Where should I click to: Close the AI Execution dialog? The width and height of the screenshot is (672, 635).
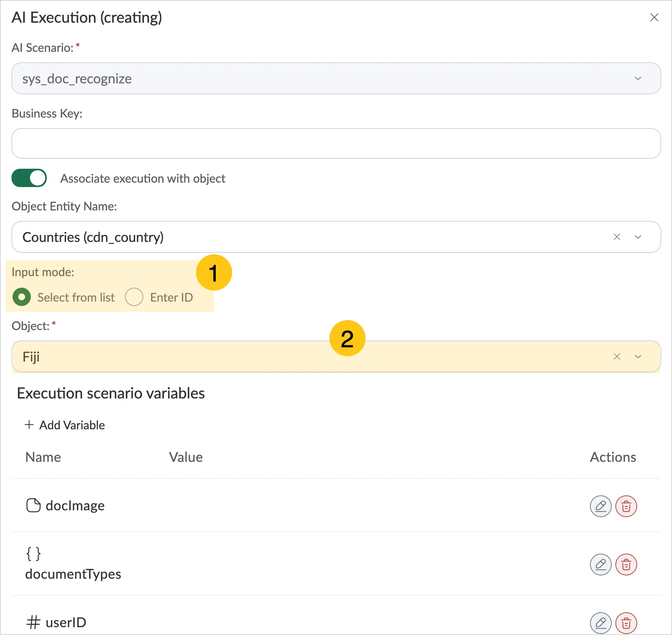[654, 17]
